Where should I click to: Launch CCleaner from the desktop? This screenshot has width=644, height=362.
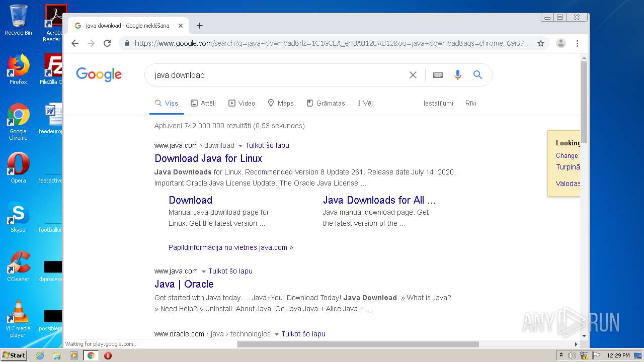[x=18, y=266]
